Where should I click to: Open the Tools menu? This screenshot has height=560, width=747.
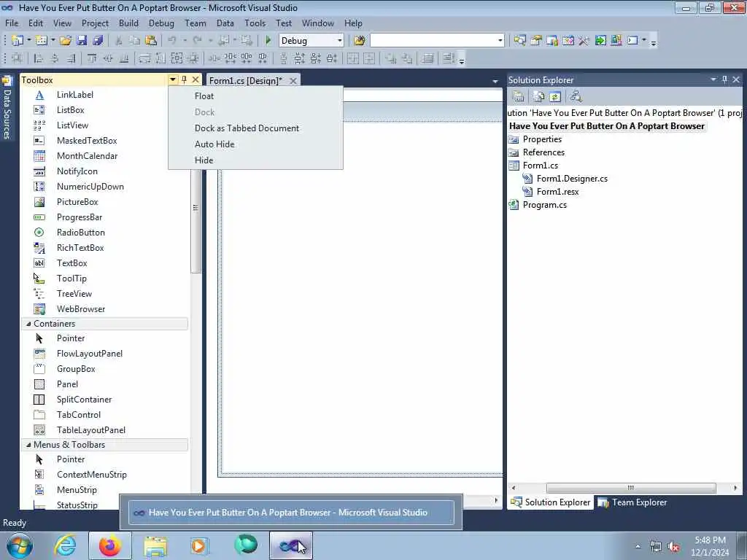pos(255,23)
